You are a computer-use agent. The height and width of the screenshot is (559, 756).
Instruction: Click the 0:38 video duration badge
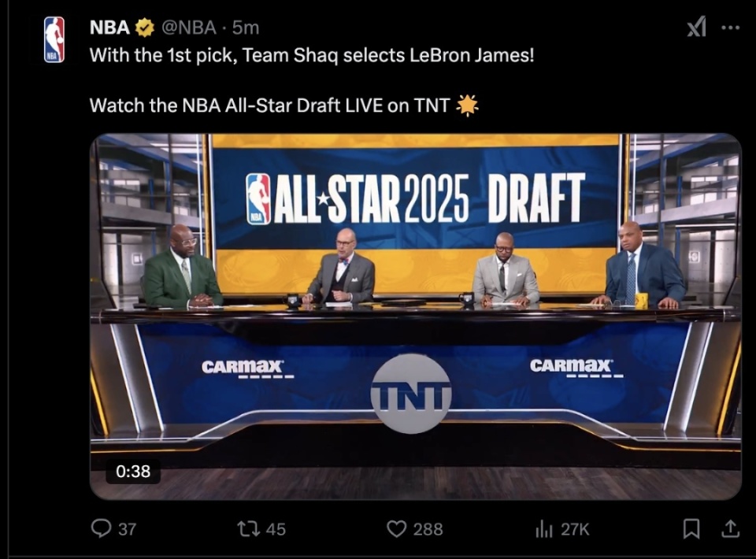(x=133, y=471)
